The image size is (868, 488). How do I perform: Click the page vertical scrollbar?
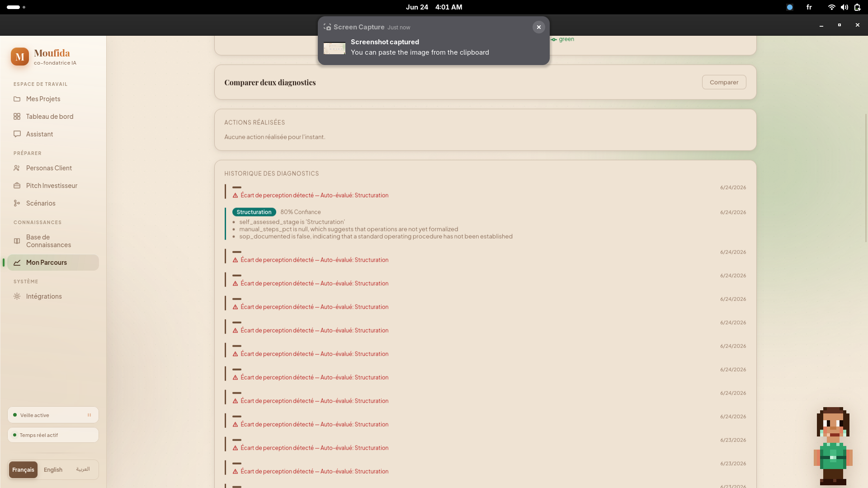point(866,178)
